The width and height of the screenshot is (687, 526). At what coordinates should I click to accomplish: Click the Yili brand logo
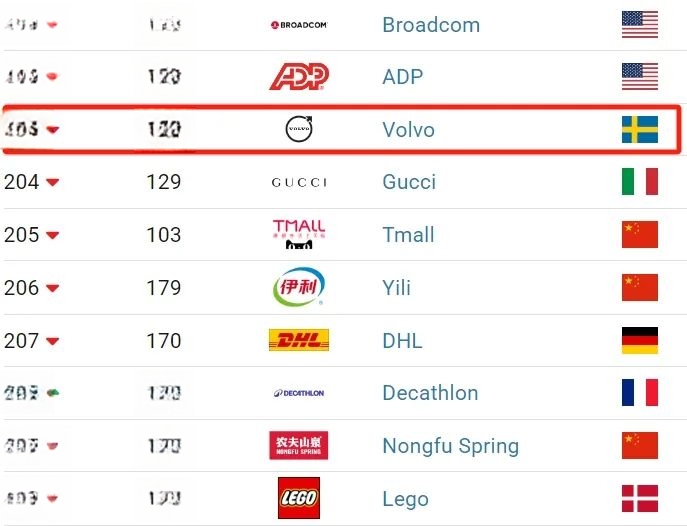(299, 287)
